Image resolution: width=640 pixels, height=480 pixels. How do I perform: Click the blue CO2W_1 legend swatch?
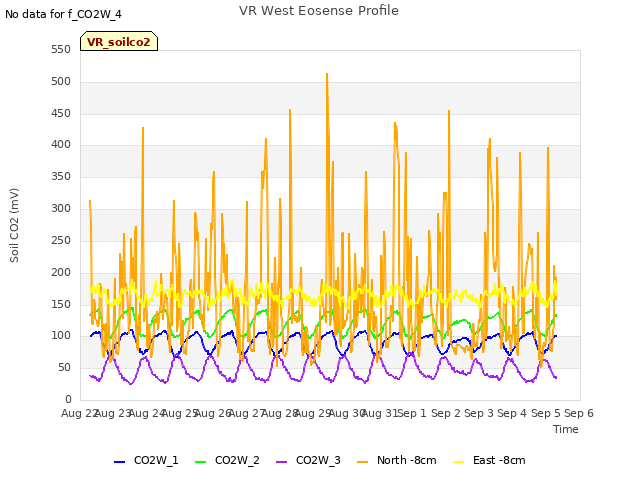click(119, 462)
